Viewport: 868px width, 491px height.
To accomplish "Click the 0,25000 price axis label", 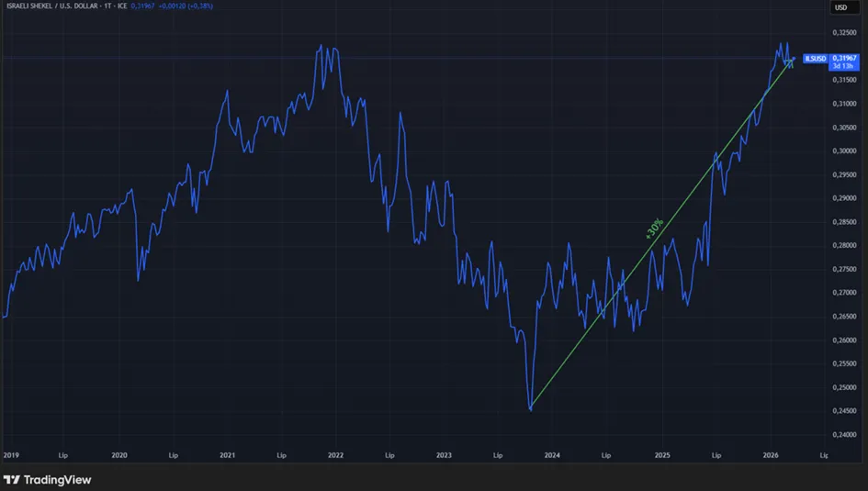I will 844,387.
